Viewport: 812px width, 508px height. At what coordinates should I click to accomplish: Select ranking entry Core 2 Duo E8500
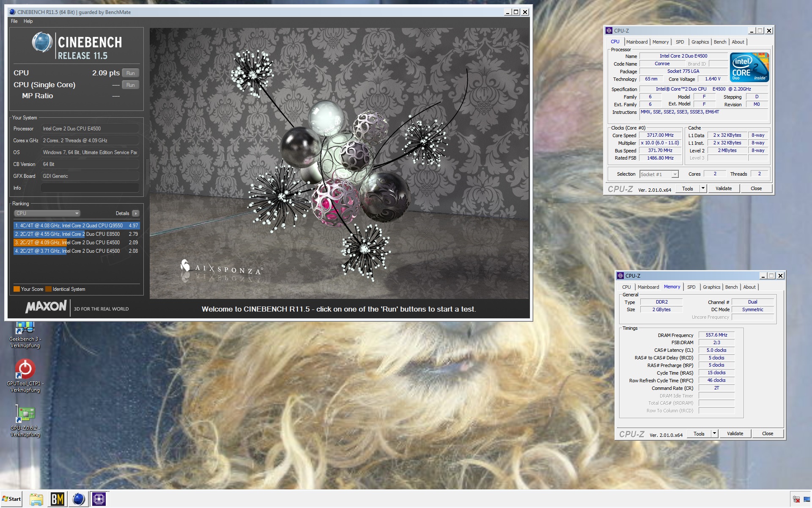tap(77, 234)
